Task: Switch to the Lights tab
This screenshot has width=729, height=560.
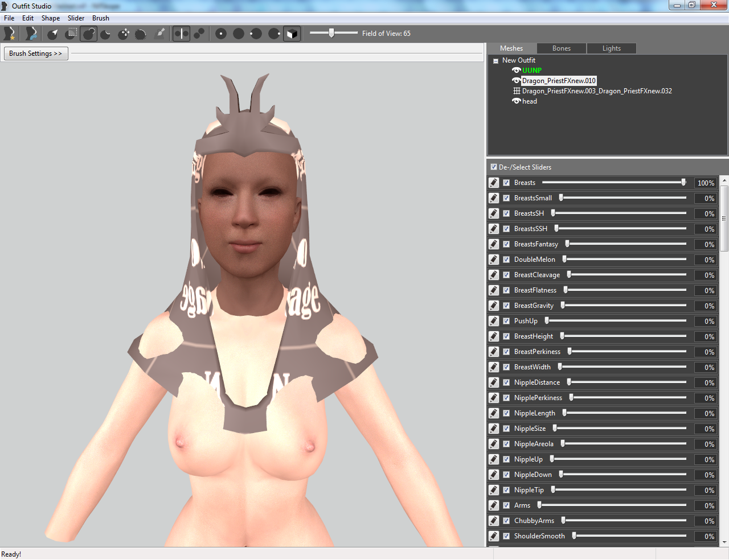Action: (x=612, y=48)
